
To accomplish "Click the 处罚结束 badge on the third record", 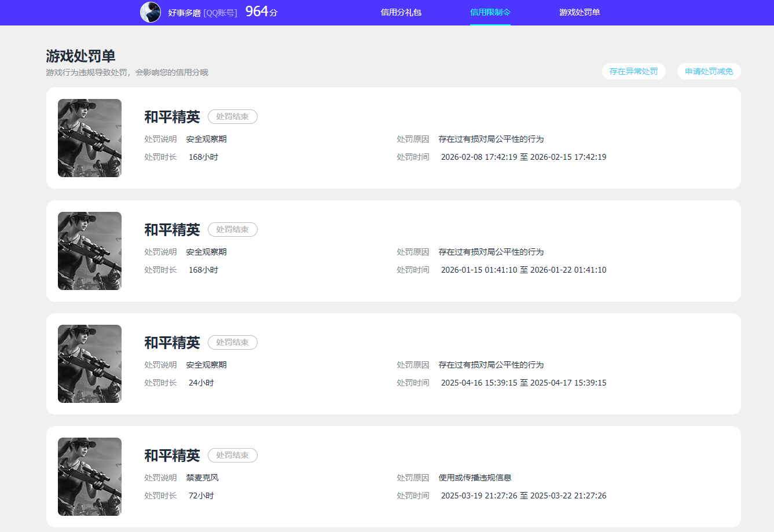I will pos(232,342).
